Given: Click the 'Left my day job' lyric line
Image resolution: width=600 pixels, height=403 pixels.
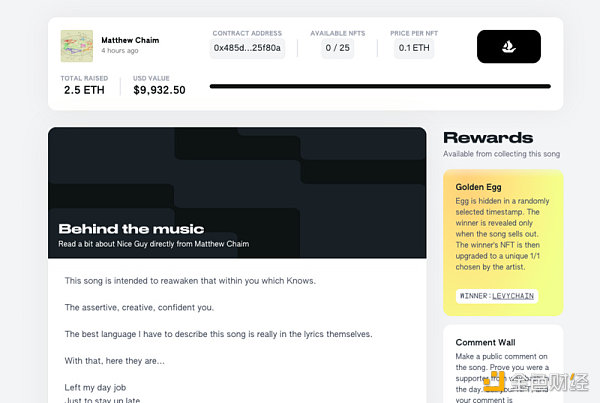Looking at the screenshot, I should 95,387.
